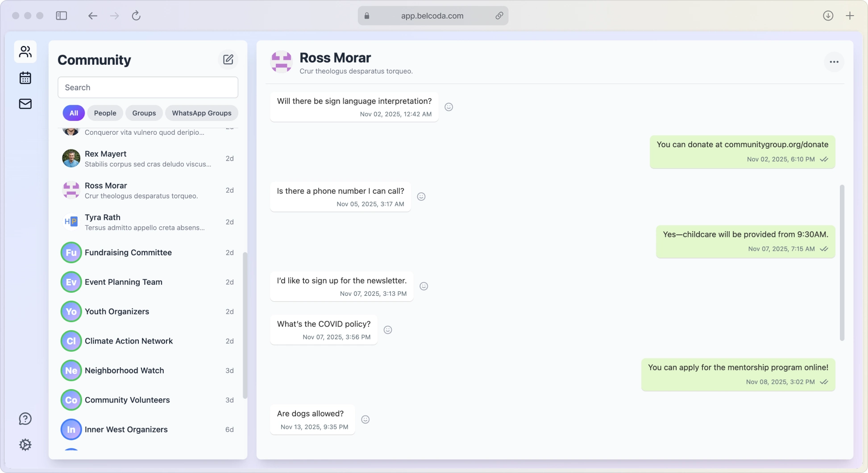Toggle the browser sidebar panel button
Screen dimensions: 868x473
pos(62,16)
